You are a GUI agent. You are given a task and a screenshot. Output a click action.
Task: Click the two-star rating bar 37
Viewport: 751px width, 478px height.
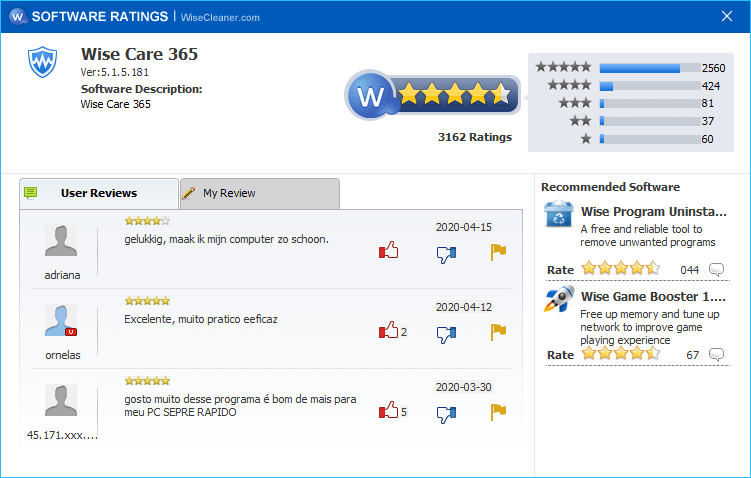pyautogui.click(x=650, y=121)
